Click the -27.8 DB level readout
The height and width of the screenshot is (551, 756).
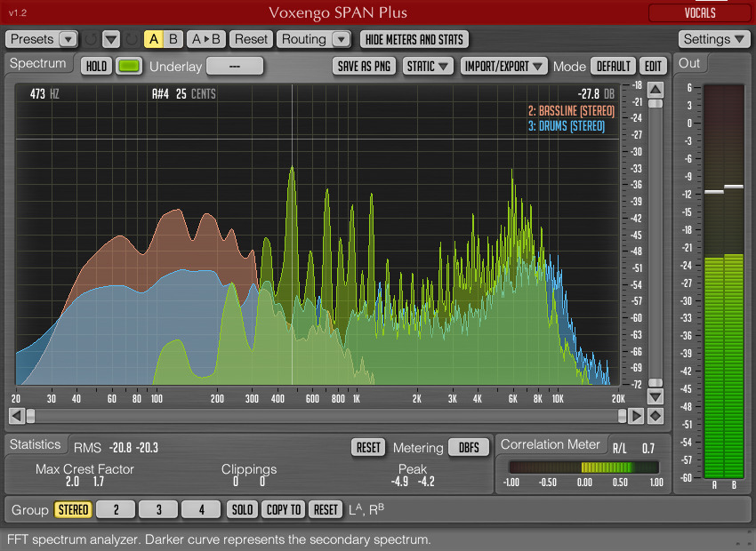(x=596, y=94)
